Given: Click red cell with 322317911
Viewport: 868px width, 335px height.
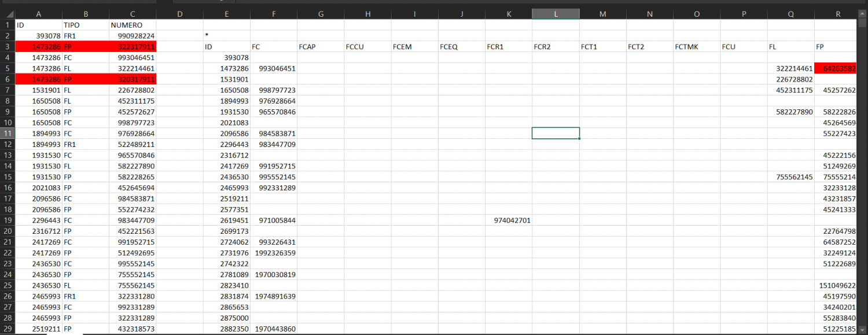Looking at the screenshot, I should pos(133,47).
